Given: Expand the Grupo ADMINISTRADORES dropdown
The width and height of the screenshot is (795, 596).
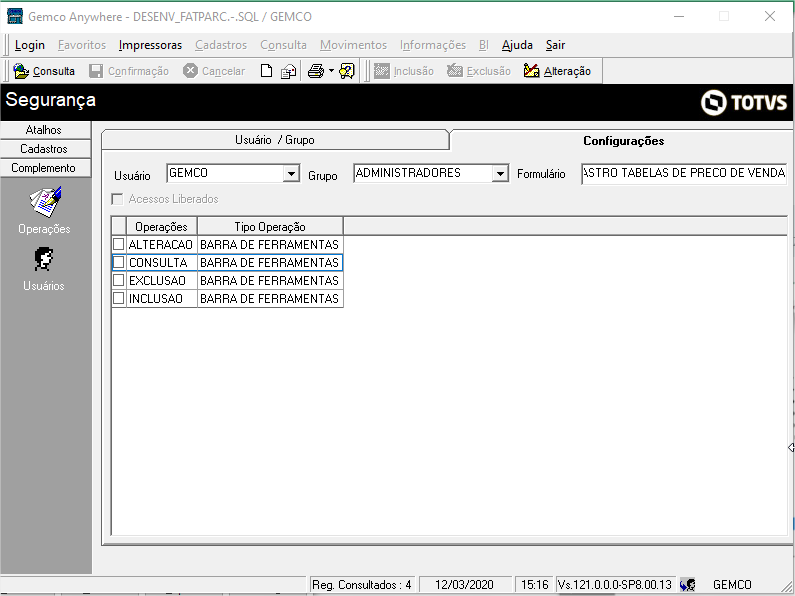Looking at the screenshot, I should [500, 174].
